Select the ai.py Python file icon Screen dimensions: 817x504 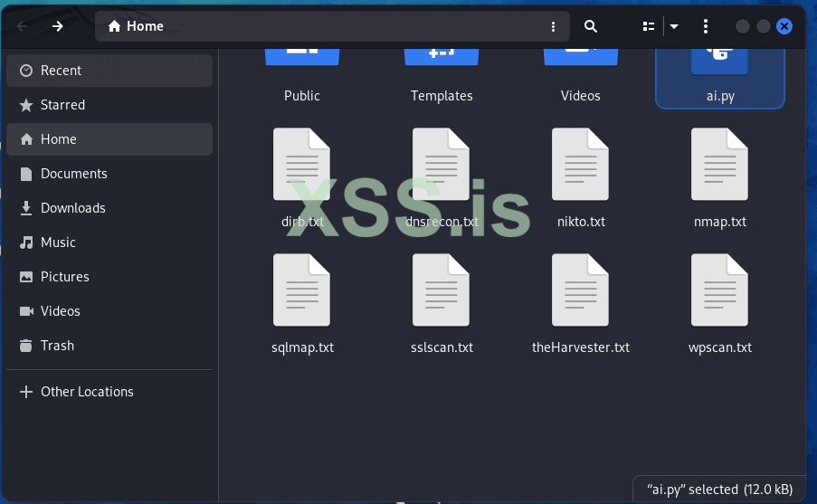click(719, 62)
